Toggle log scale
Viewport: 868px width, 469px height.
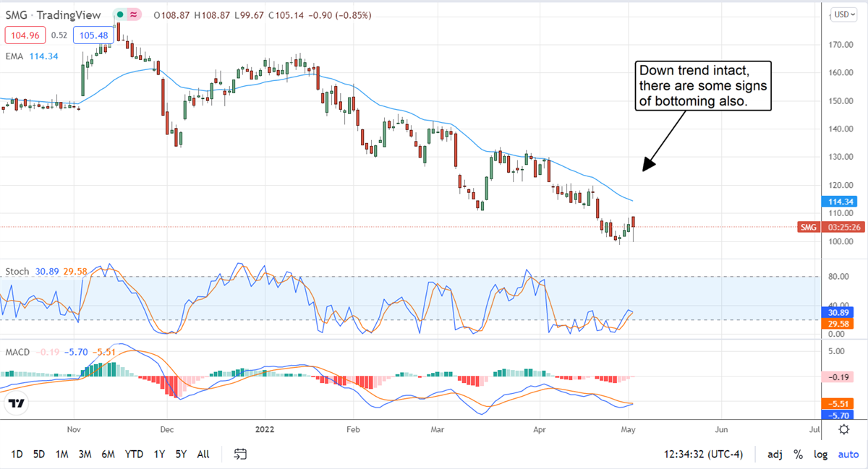(820, 455)
